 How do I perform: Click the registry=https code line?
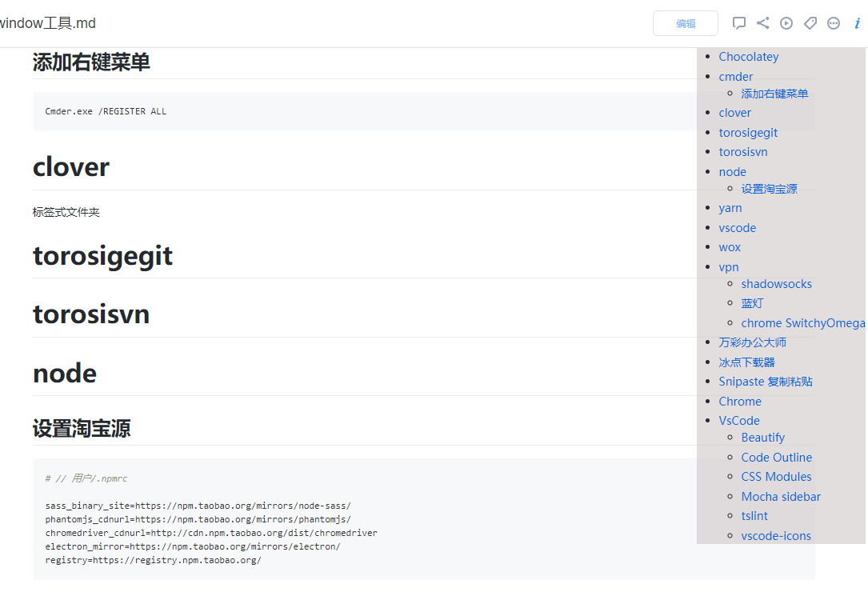pyautogui.click(x=154, y=560)
